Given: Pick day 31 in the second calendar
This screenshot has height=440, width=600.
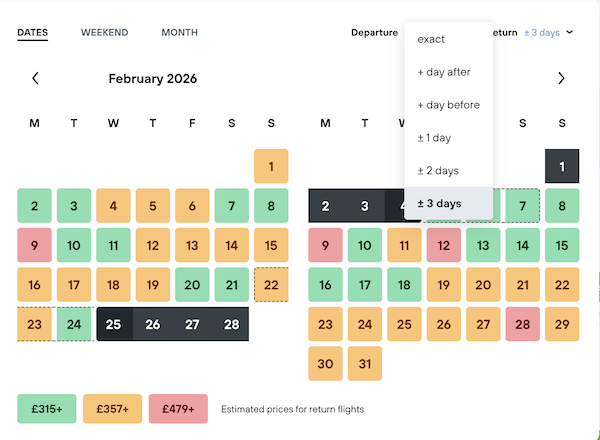Looking at the screenshot, I should pos(365,365).
